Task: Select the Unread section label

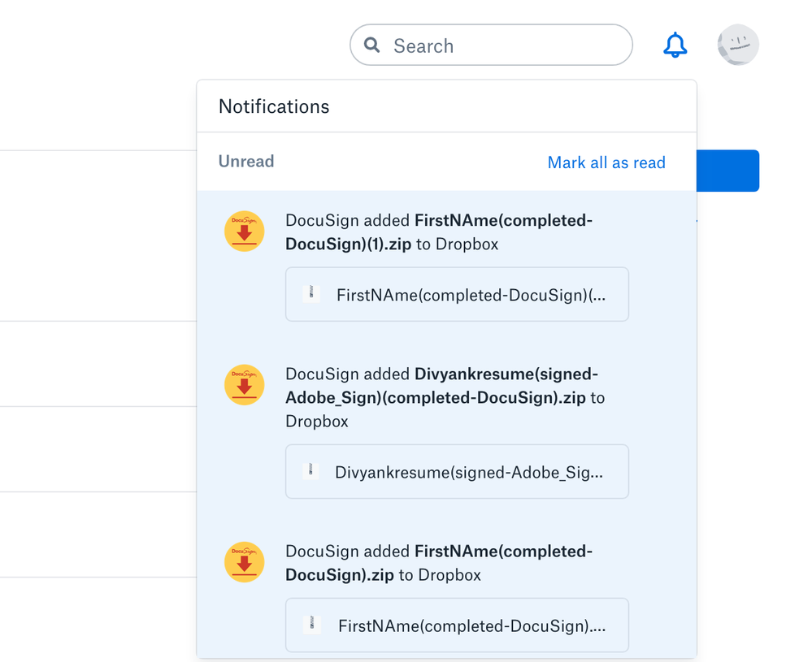Action: (245, 162)
